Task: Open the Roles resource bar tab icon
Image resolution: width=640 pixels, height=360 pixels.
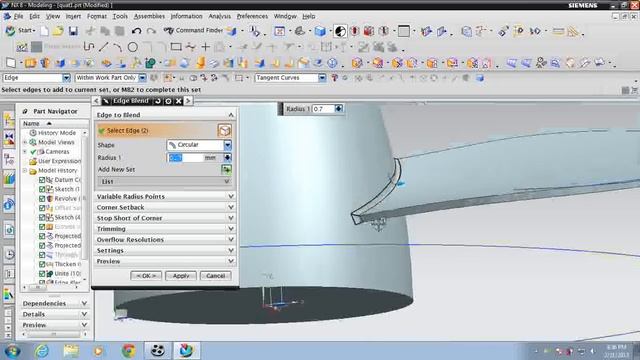Action: pyautogui.click(x=9, y=294)
